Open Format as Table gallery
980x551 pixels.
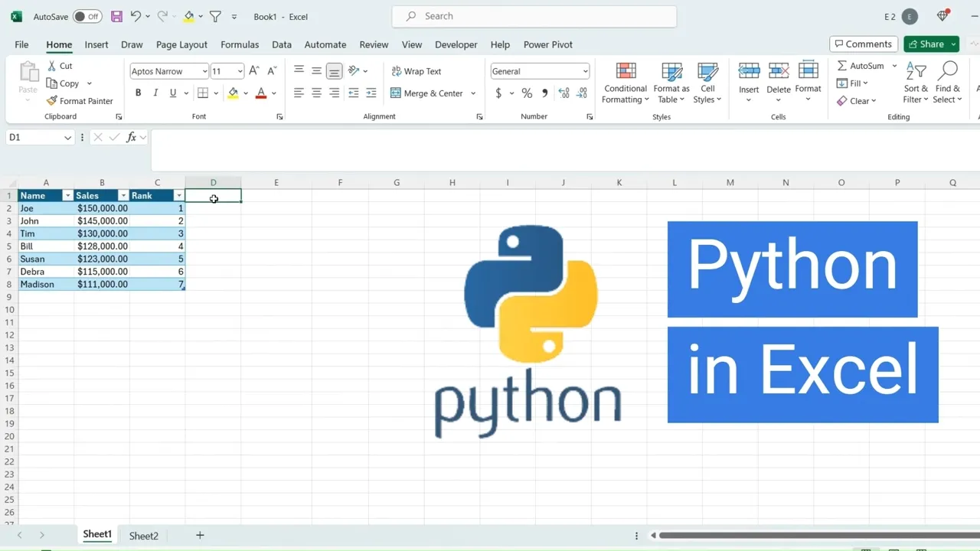671,83
